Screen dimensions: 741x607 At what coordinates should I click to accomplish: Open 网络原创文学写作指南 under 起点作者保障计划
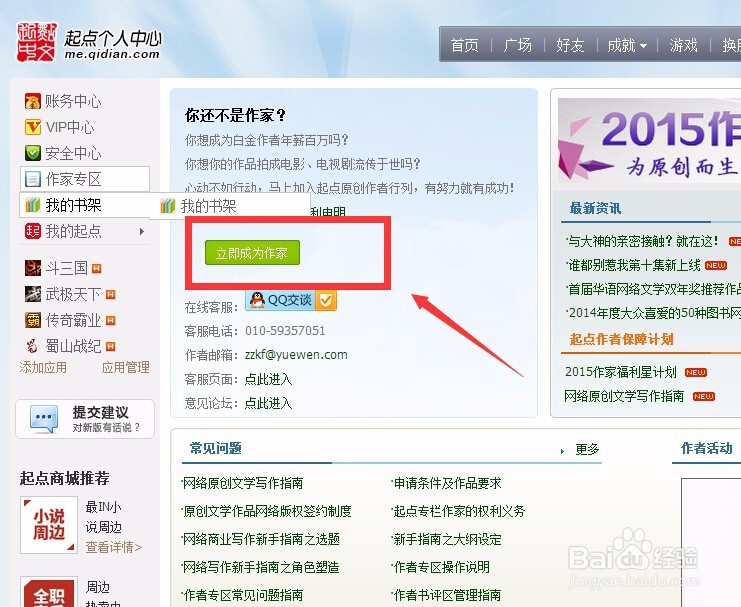[x=624, y=396]
